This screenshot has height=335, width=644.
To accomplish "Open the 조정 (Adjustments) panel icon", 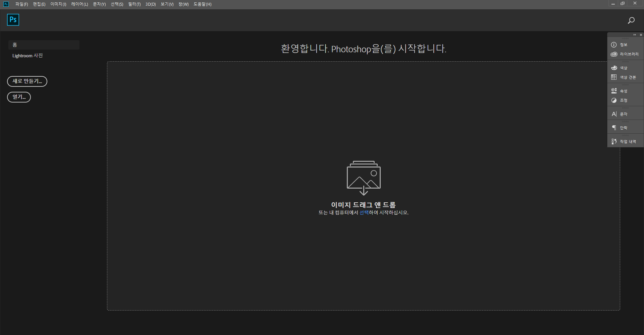I will coord(614,100).
